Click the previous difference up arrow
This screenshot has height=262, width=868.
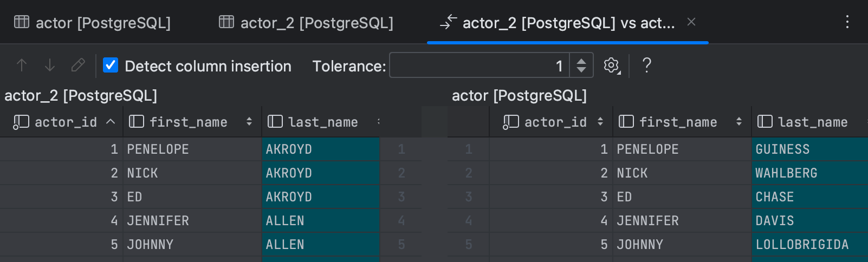(22, 65)
